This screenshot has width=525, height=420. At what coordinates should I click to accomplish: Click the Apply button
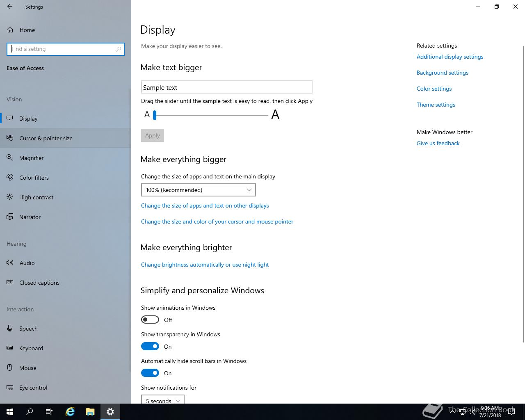153,135
